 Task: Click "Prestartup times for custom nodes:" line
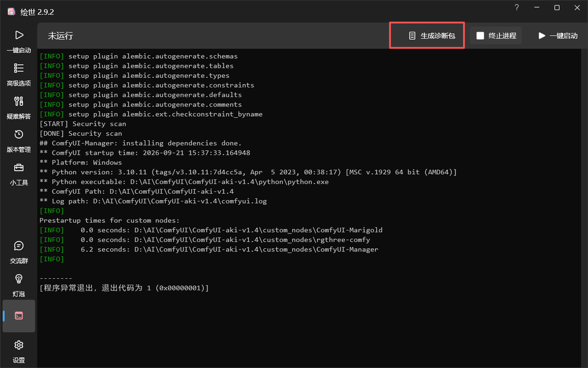tap(110, 220)
